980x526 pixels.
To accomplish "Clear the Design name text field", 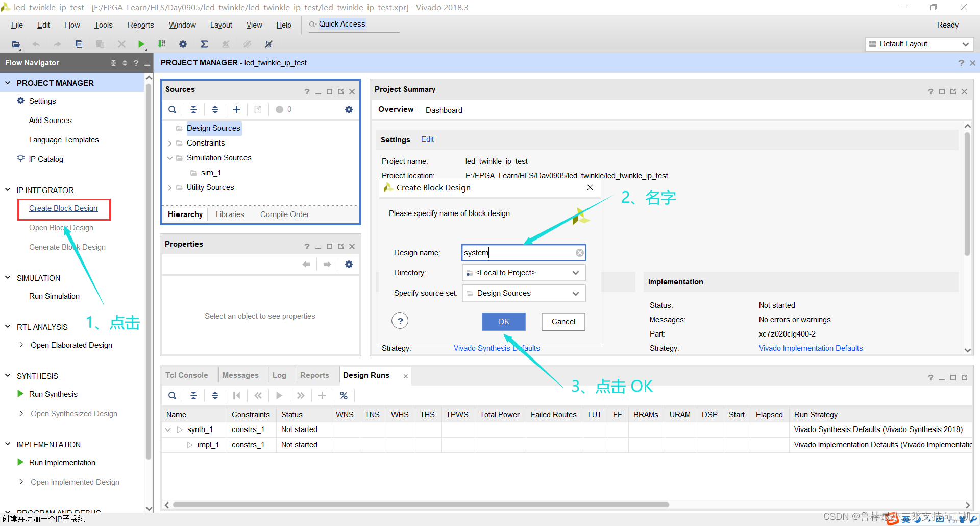I will (x=580, y=253).
